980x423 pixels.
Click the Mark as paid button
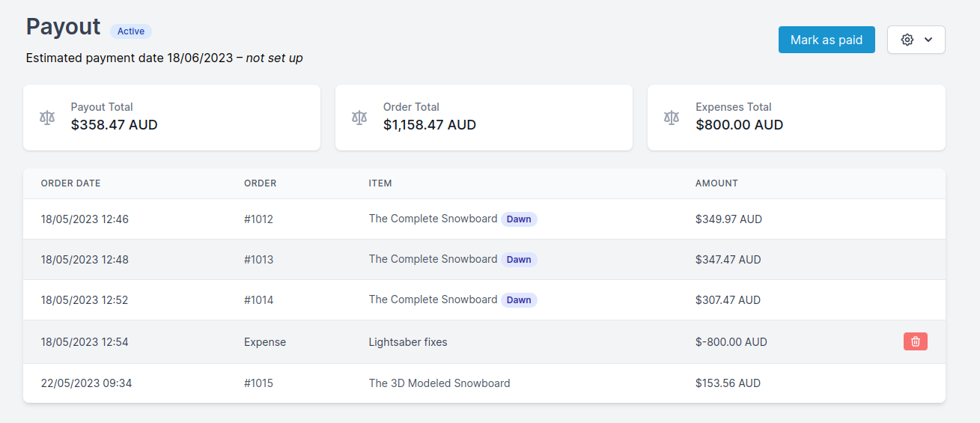point(826,40)
